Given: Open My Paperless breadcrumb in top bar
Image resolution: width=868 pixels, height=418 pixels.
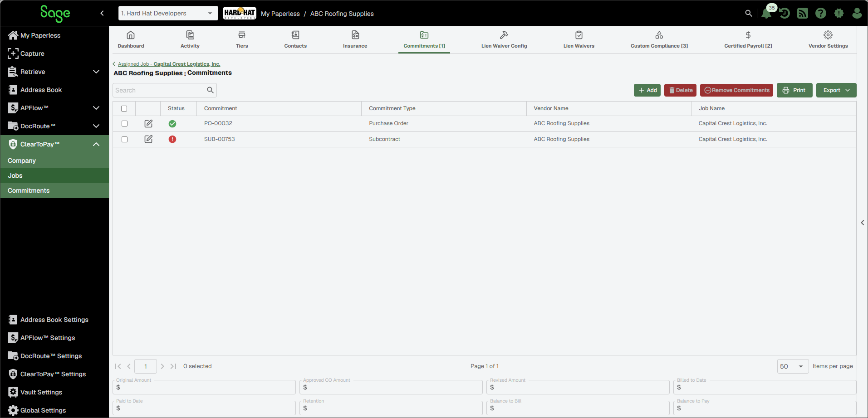Looking at the screenshot, I should coord(280,14).
